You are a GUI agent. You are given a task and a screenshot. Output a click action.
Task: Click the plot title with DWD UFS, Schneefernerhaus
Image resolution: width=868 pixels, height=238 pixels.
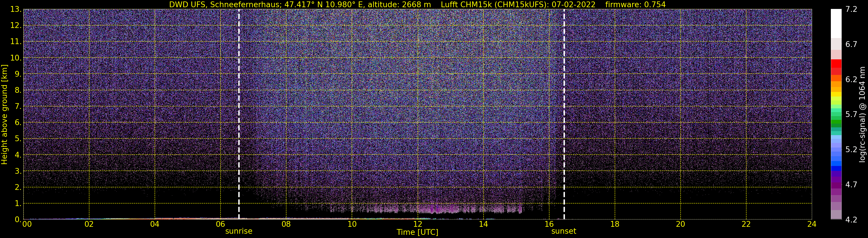coord(417,4)
